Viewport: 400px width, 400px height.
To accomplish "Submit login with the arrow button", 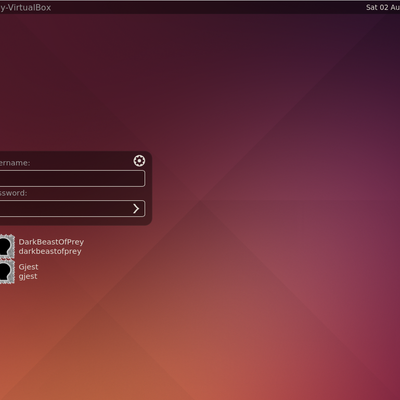I will 136,209.
